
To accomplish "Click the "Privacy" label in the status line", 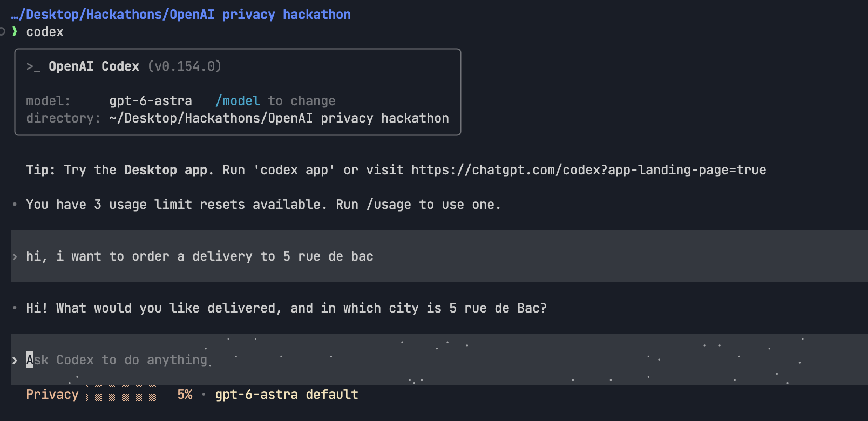I will (x=52, y=395).
